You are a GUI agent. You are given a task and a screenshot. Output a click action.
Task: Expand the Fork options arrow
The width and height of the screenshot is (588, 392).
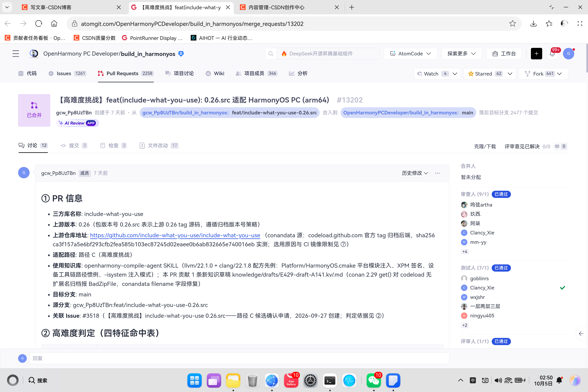[x=560, y=74]
